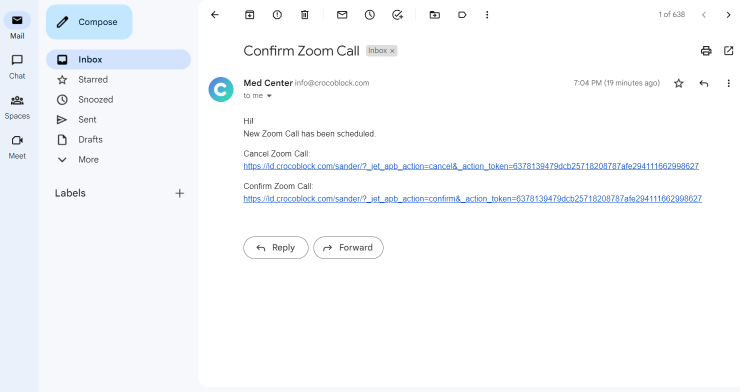This screenshot has width=740, height=392.
Task: Open the message's More options menu
Action: point(729,83)
